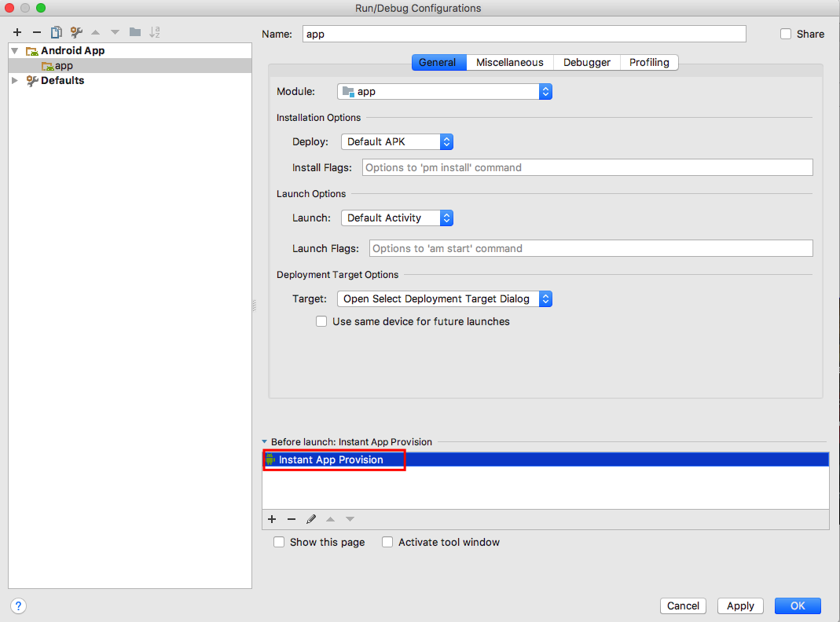Viewport: 840px width, 622px height.
Task: Expand the Defaults tree node
Action: 15,80
